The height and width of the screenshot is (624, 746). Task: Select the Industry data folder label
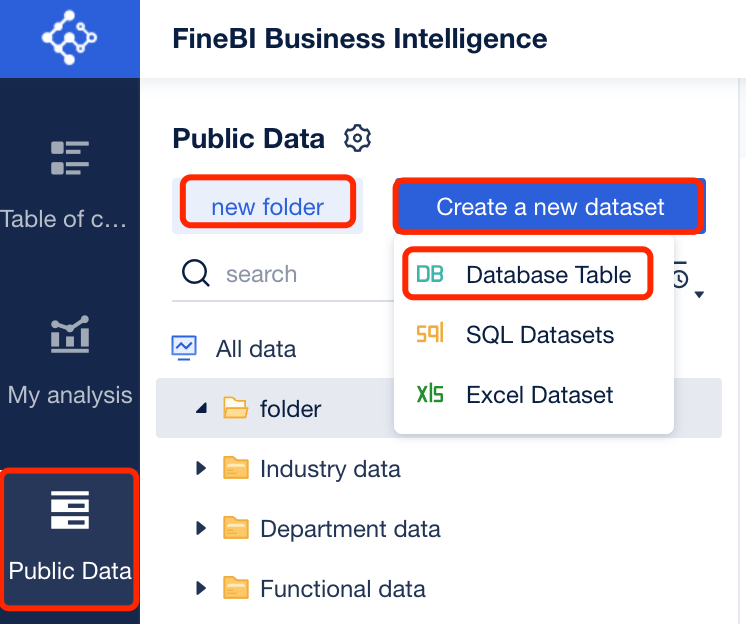330,468
